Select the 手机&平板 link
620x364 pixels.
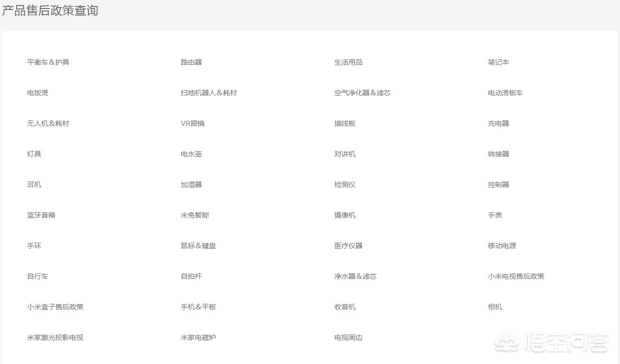point(198,307)
